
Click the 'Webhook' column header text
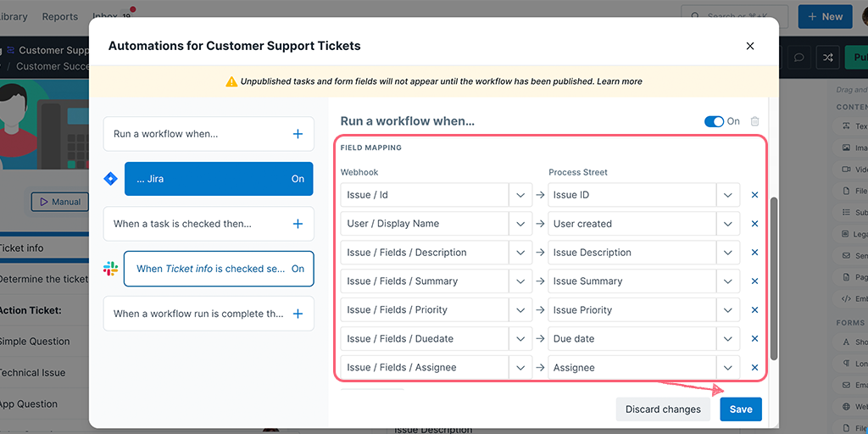(x=359, y=172)
